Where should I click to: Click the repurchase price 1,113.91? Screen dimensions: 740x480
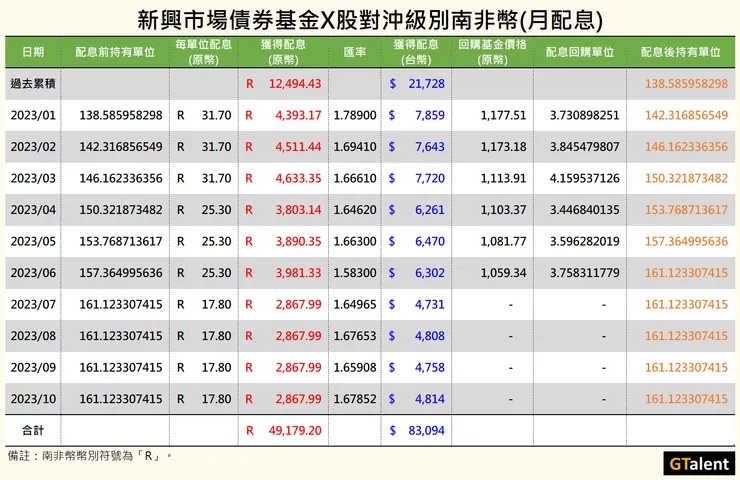[x=503, y=178]
